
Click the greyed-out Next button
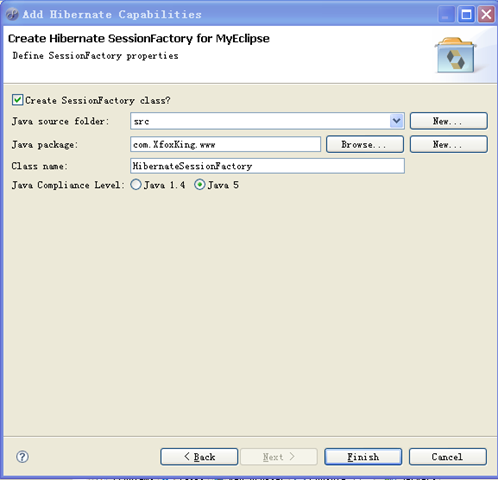pos(279,457)
